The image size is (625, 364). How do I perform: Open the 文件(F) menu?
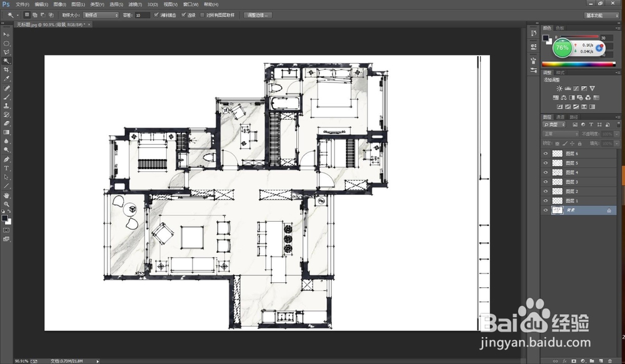(22, 4)
